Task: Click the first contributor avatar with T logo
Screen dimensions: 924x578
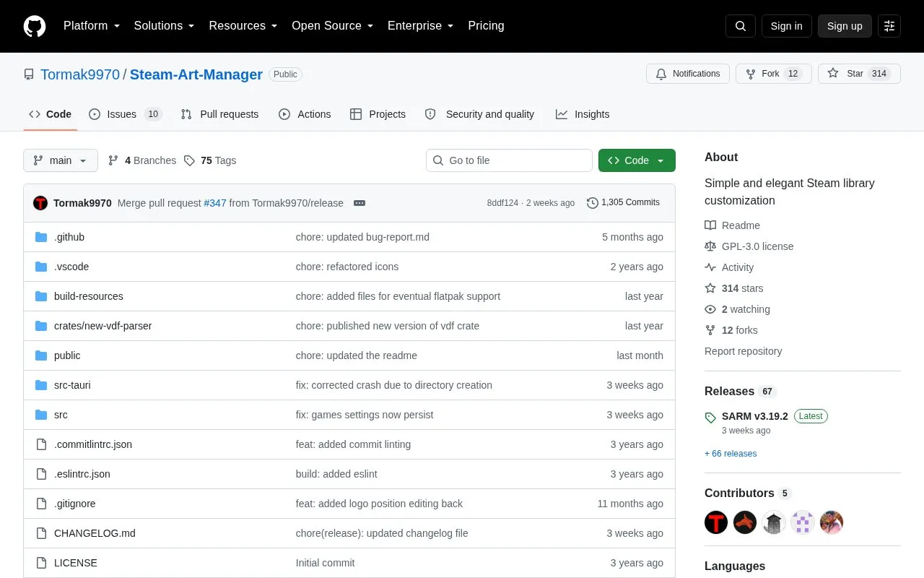Action: [716, 522]
